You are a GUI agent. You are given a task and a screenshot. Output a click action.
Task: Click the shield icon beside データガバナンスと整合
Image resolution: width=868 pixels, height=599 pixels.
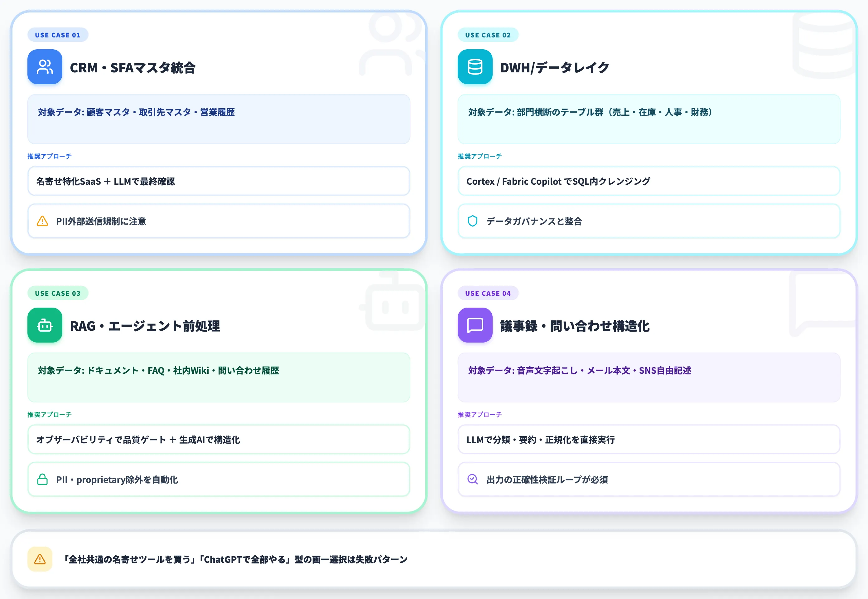pyautogui.click(x=473, y=221)
